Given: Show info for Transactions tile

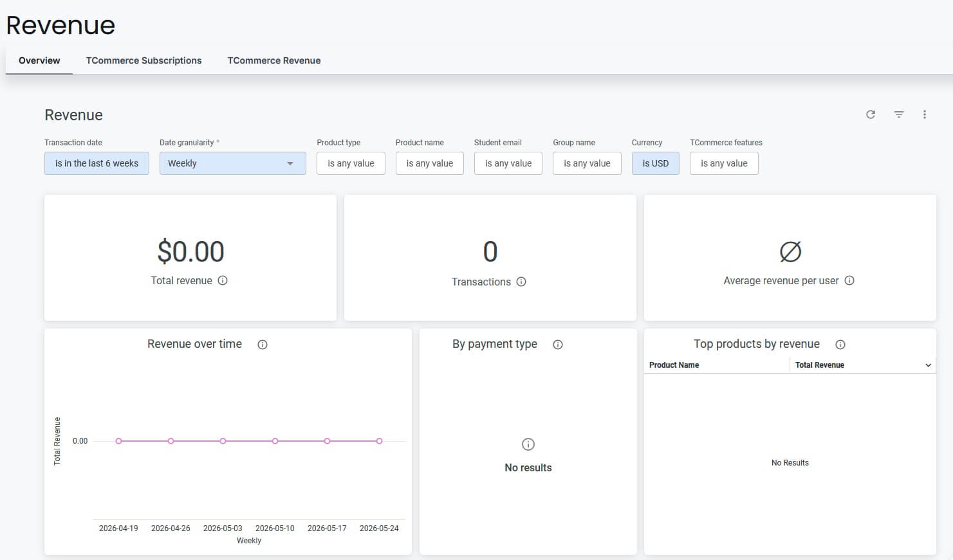Looking at the screenshot, I should 521,282.
